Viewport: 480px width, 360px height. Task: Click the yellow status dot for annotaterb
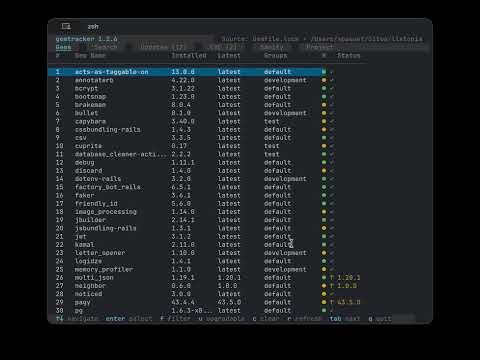(x=324, y=80)
